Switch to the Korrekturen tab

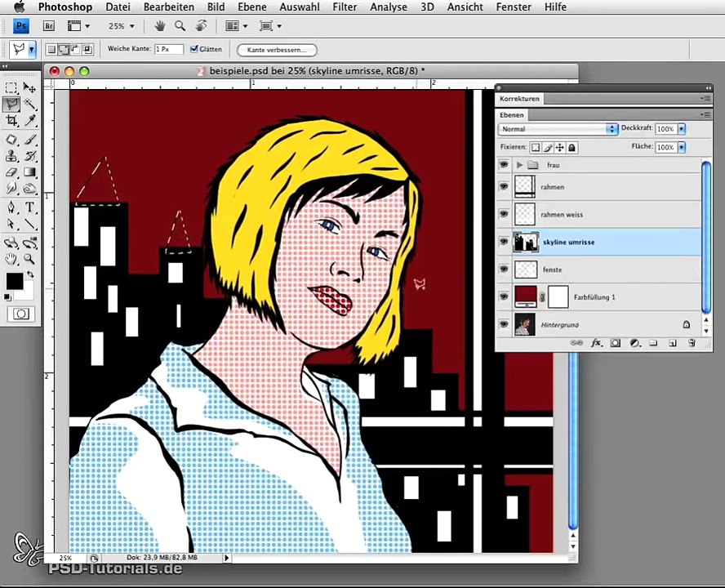click(519, 99)
